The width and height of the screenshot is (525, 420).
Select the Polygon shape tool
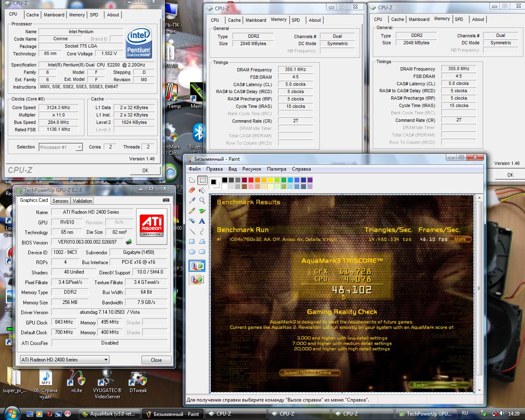coord(202,242)
